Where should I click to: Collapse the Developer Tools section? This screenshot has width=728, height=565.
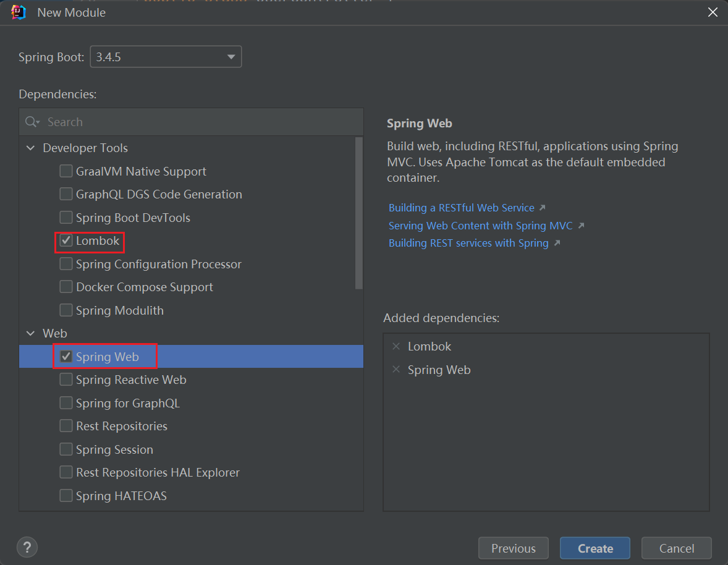click(x=30, y=148)
